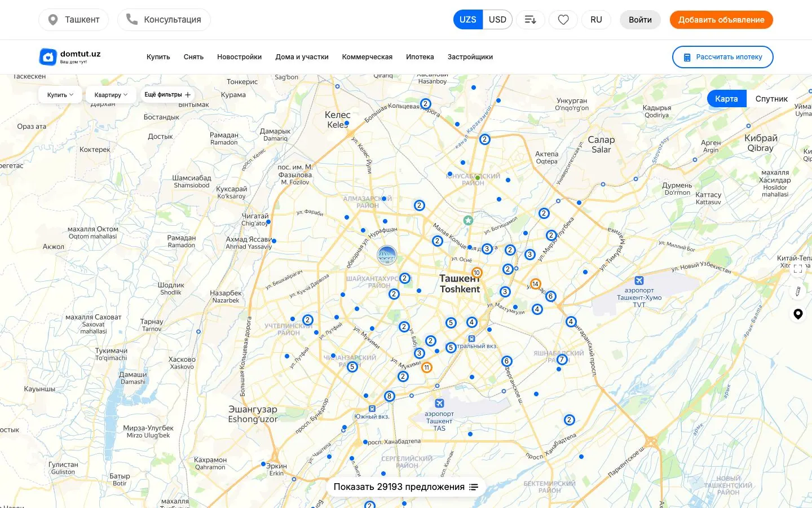This screenshot has height=508, width=812.
Task: Open favorites via the heart icon
Action: (563, 20)
